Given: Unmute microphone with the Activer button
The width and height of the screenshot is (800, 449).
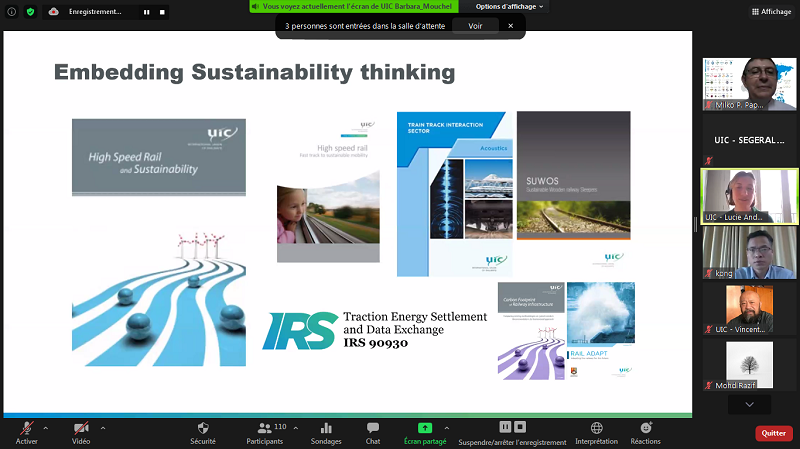Looking at the screenshot, I should (x=27, y=432).
